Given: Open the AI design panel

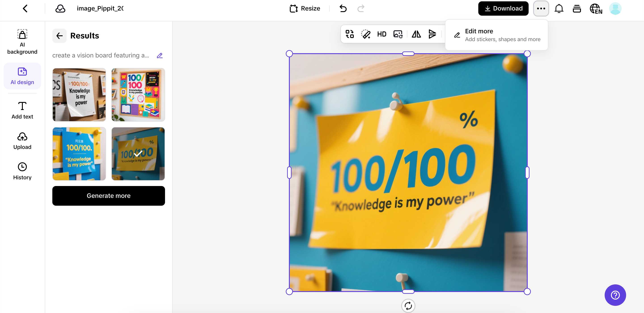Looking at the screenshot, I should pos(22,76).
